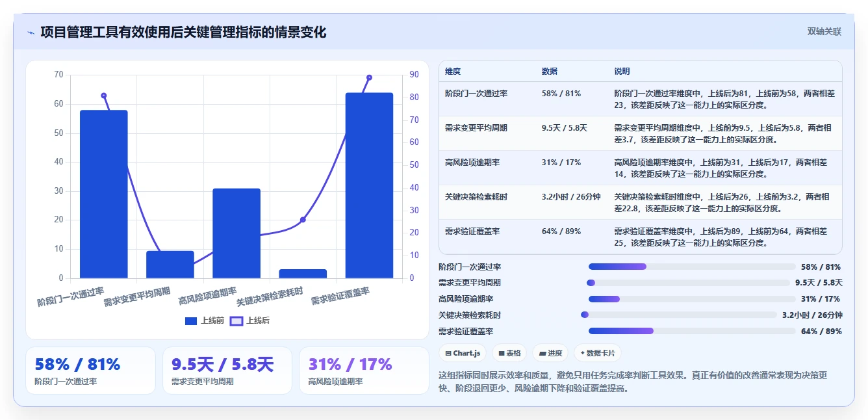This screenshot has width=868, height=420.
Task: Click the line point above 需求验证覆盖率 bar
Action: tap(369, 77)
